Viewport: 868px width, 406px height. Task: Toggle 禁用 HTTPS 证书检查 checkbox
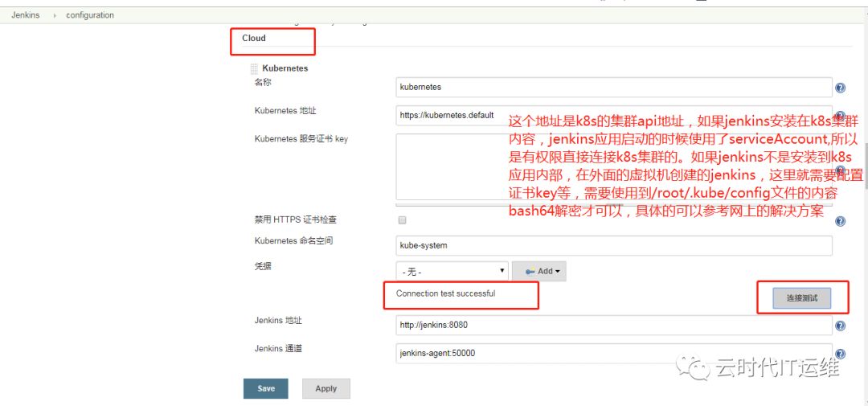click(403, 220)
